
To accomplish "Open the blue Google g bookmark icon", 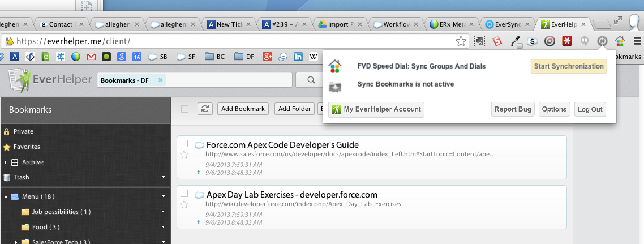I will [x=121, y=57].
